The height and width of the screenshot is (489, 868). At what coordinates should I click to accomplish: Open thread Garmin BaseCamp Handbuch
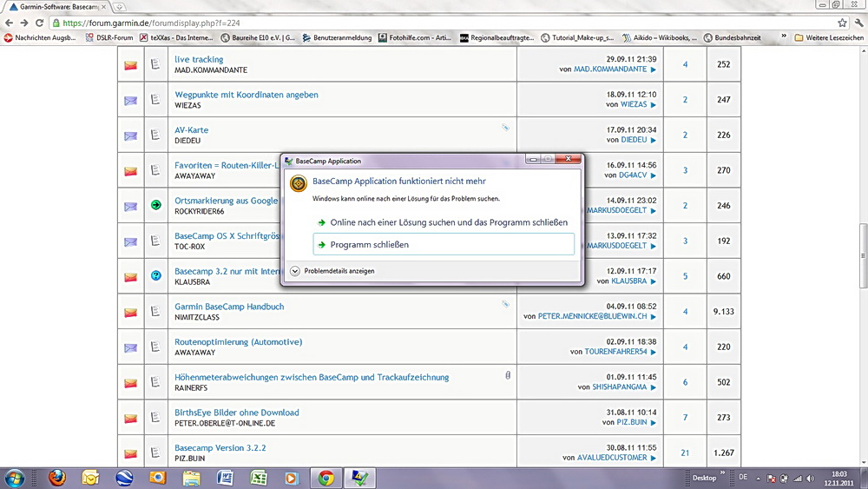[x=229, y=307]
